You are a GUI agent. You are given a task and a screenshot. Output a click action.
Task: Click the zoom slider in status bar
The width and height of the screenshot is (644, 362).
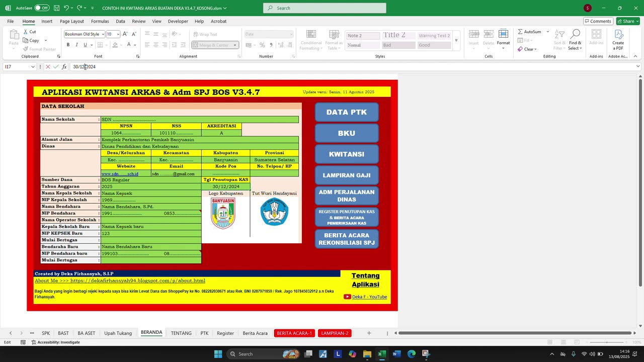607,342
